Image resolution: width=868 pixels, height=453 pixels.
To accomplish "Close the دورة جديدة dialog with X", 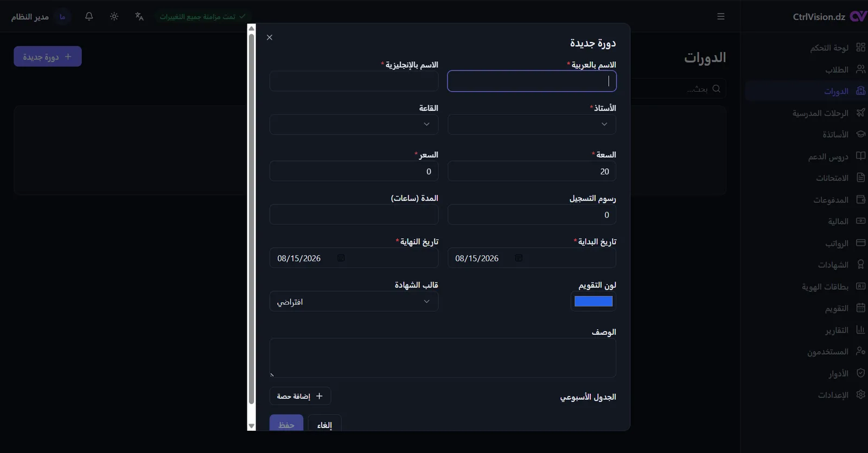I will pyautogui.click(x=270, y=37).
